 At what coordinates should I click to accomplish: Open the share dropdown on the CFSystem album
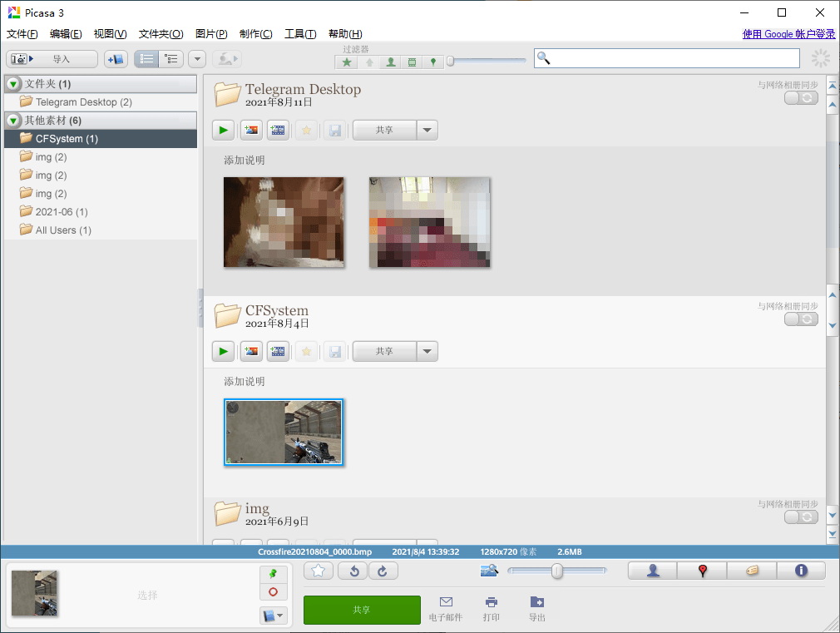(427, 351)
